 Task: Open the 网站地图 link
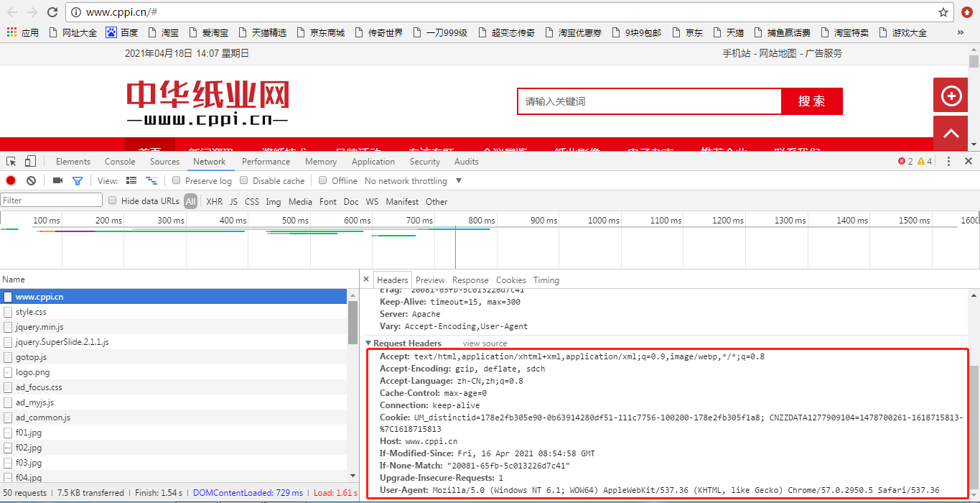[x=778, y=53]
